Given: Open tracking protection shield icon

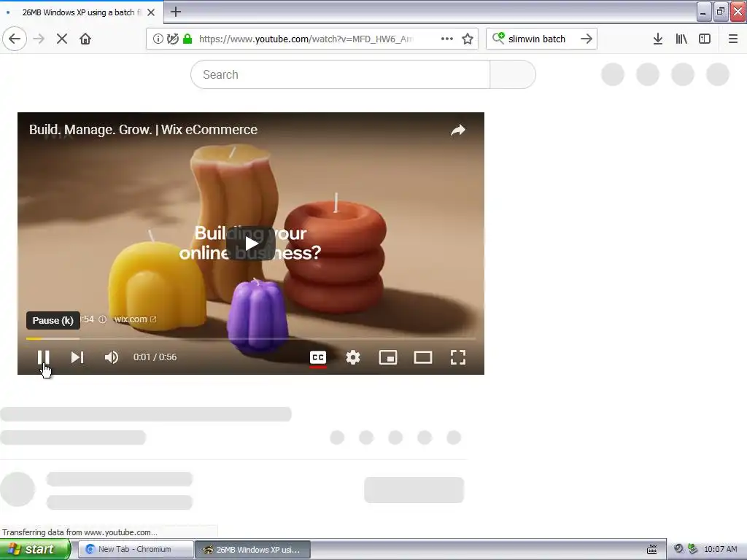Looking at the screenshot, I should [x=172, y=39].
